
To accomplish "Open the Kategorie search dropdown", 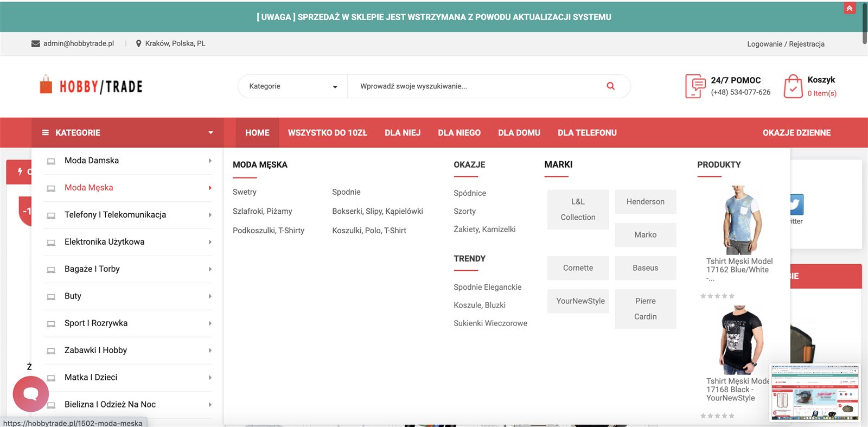I will [x=292, y=86].
